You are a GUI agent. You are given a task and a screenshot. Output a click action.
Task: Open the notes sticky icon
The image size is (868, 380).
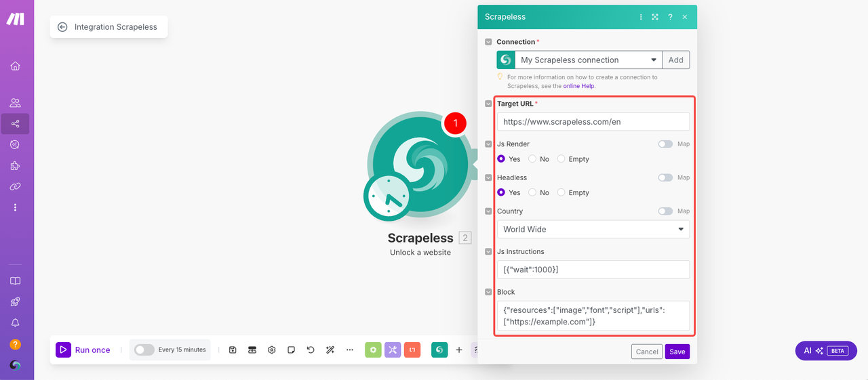[291, 350]
